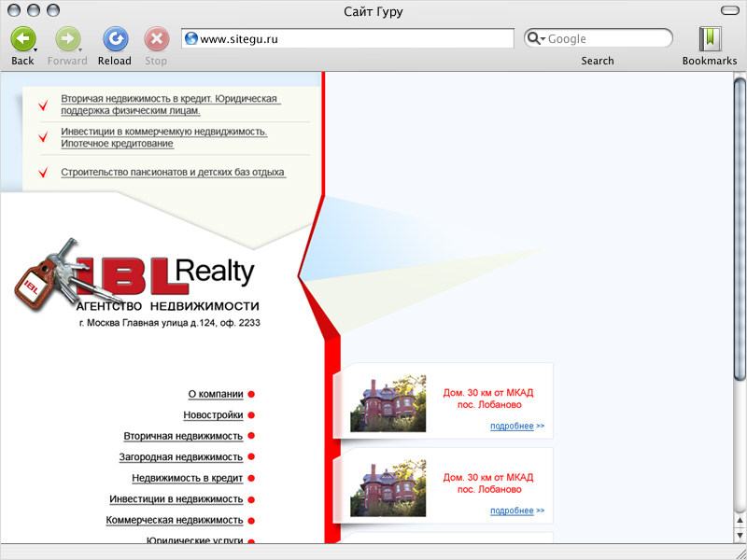Click the red dot next to 'Недвижимость в кредит'

(x=251, y=478)
